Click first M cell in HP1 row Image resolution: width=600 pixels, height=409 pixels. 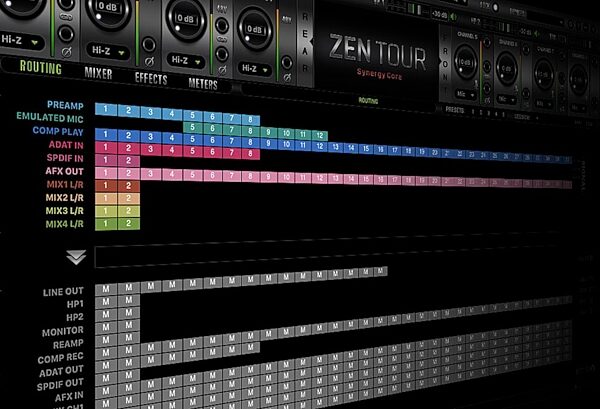[106, 301]
